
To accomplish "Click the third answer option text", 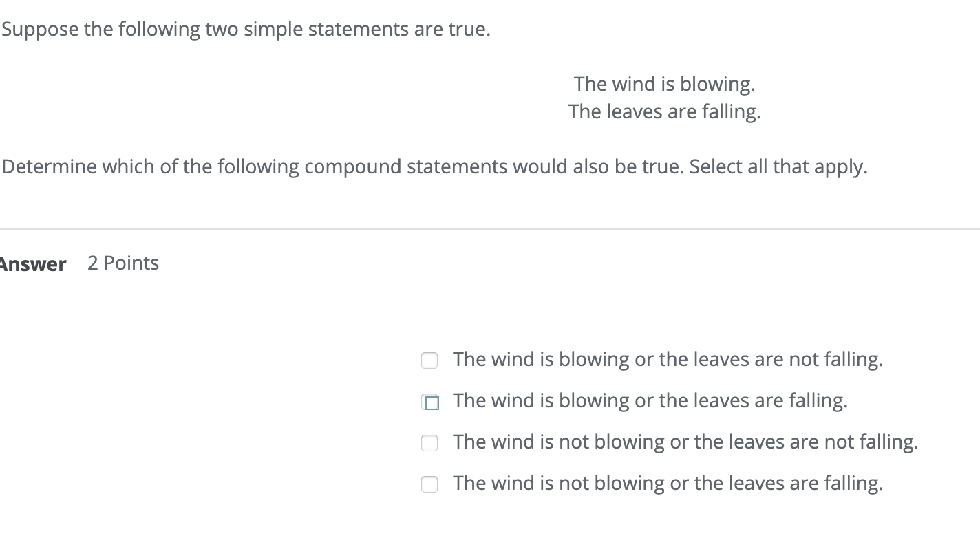I will tap(685, 442).
